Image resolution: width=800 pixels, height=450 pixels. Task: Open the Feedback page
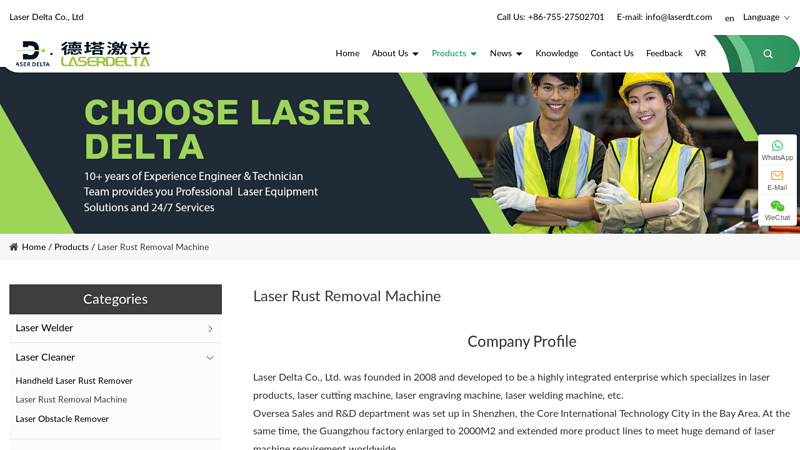coord(664,54)
